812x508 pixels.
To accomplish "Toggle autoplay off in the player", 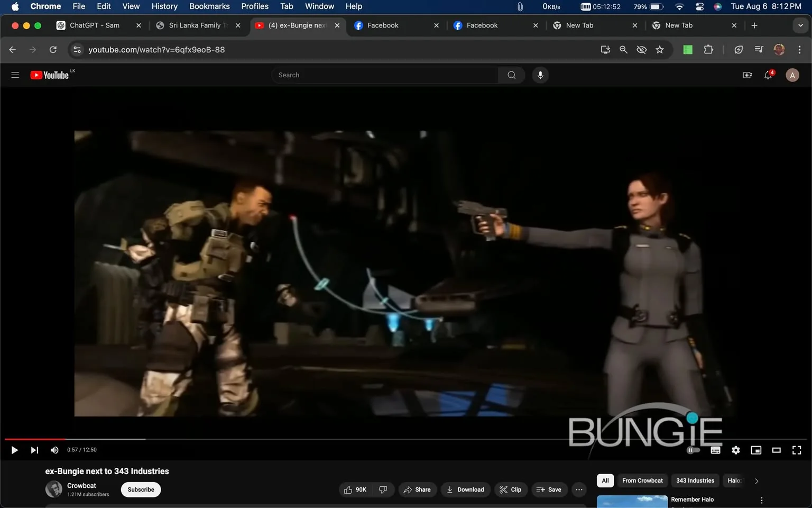I will pyautogui.click(x=693, y=450).
